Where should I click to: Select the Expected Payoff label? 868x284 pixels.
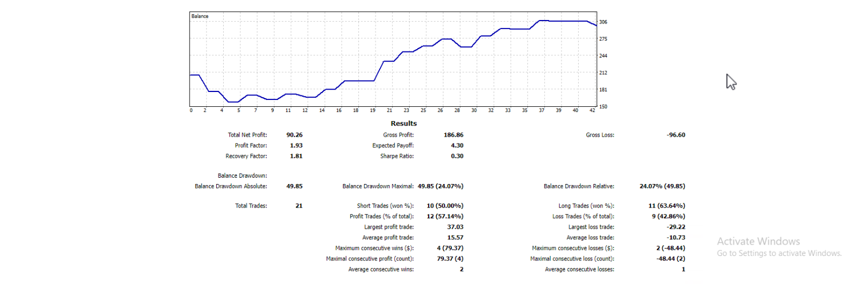(x=393, y=146)
